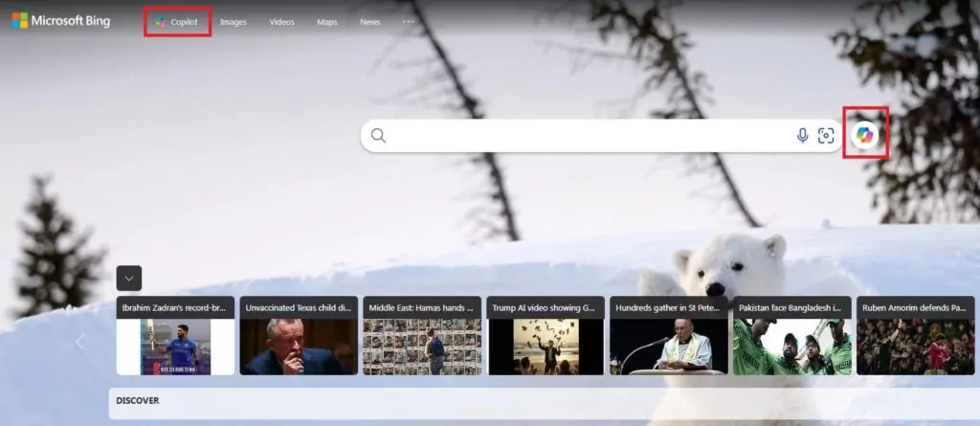Image resolution: width=980 pixels, height=426 pixels.
Task: Open the Ruben Amorim defends headline
Action: 916,307
